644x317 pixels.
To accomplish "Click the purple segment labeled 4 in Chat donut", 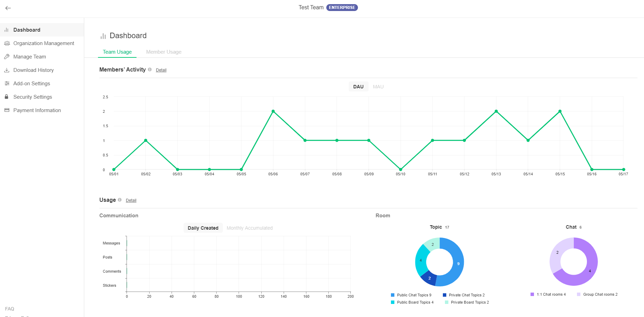I will 590,271.
